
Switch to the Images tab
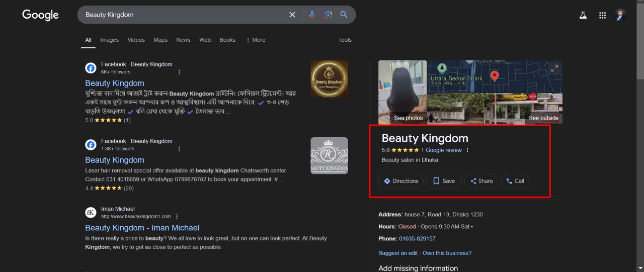tap(109, 40)
